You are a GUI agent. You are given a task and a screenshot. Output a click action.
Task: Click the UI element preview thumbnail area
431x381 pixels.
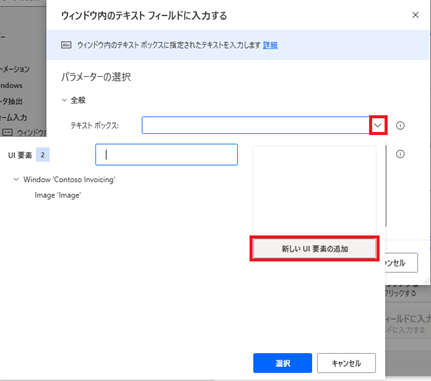click(x=315, y=189)
